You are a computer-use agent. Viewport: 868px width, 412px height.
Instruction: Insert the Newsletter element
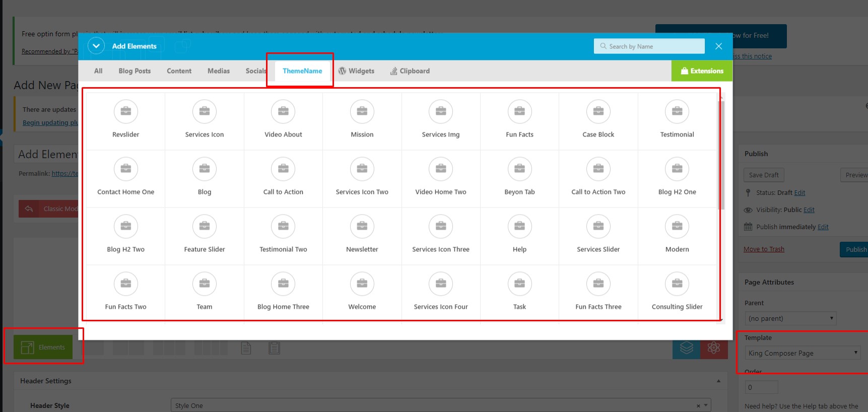pyautogui.click(x=362, y=236)
